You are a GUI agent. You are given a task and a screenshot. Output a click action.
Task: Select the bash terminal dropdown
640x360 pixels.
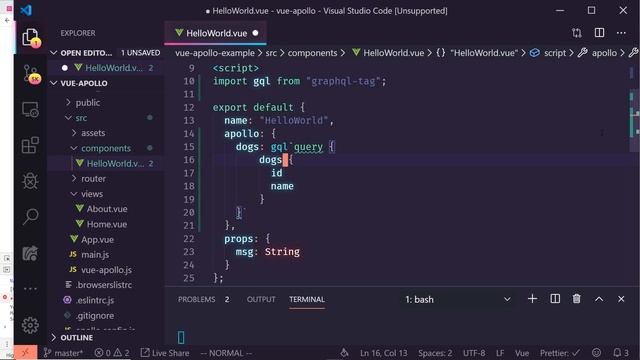point(458,300)
